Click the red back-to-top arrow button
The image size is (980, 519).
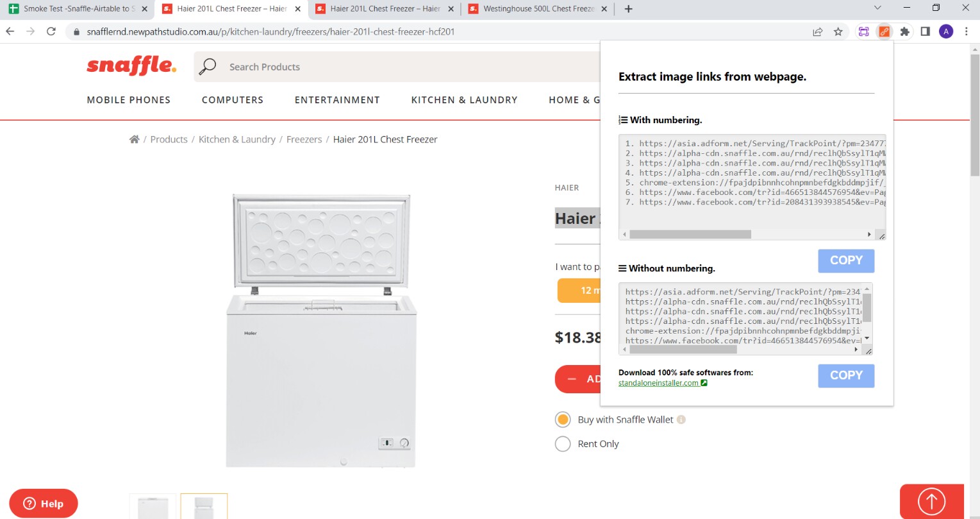click(x=931, y=501)
